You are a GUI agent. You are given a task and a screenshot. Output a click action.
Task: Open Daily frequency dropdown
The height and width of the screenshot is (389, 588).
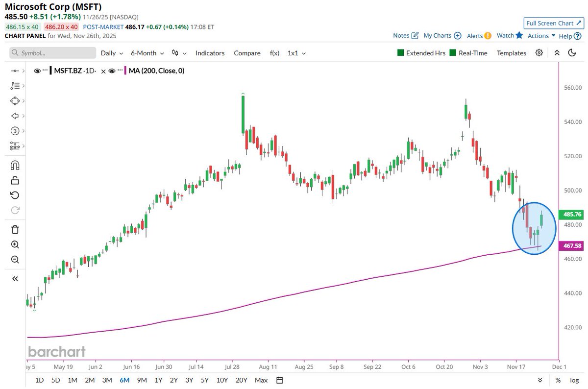pyautogui.click(x=112, y=53)
